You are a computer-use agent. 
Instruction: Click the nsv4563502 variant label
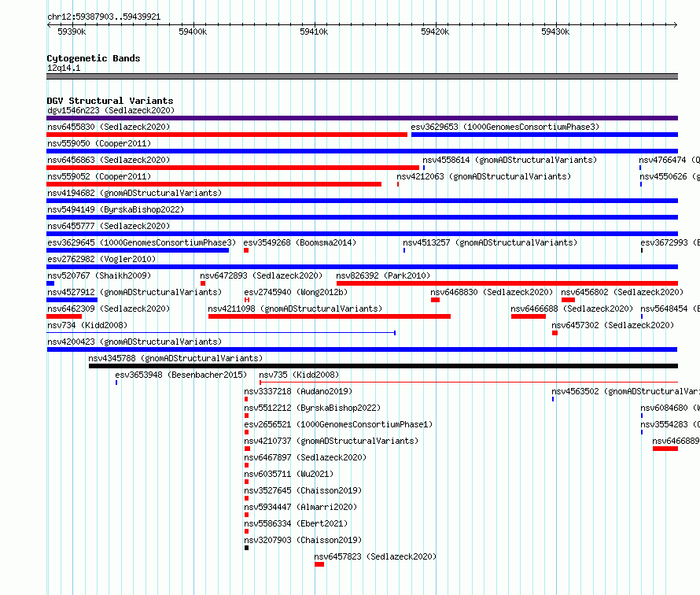(625, 391)
